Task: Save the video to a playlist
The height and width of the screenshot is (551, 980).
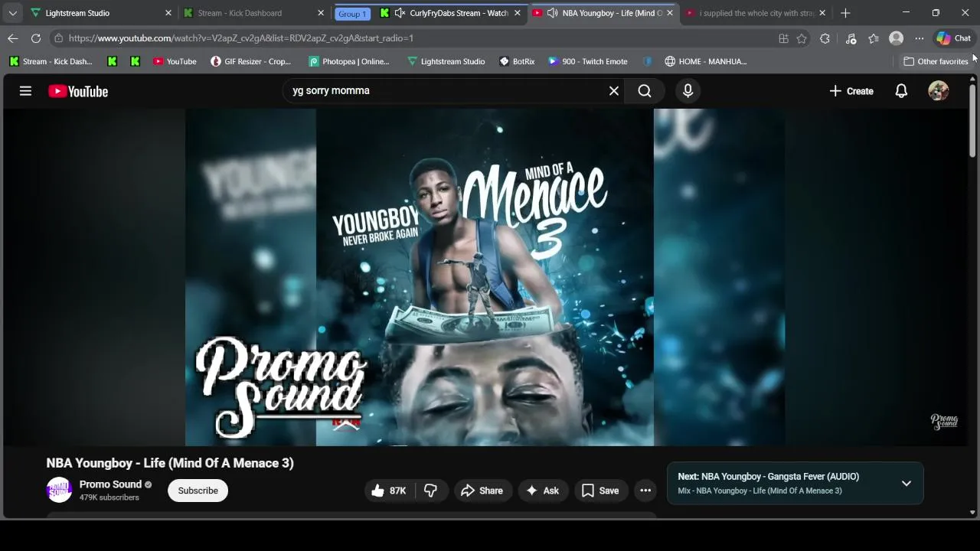Action: tap(600, 491)
